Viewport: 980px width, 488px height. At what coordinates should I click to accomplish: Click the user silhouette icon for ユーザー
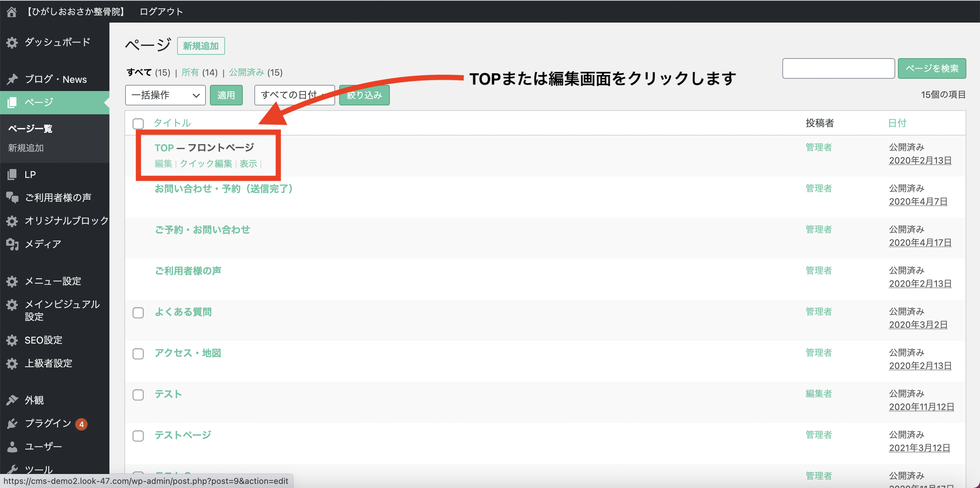(12, 447)
